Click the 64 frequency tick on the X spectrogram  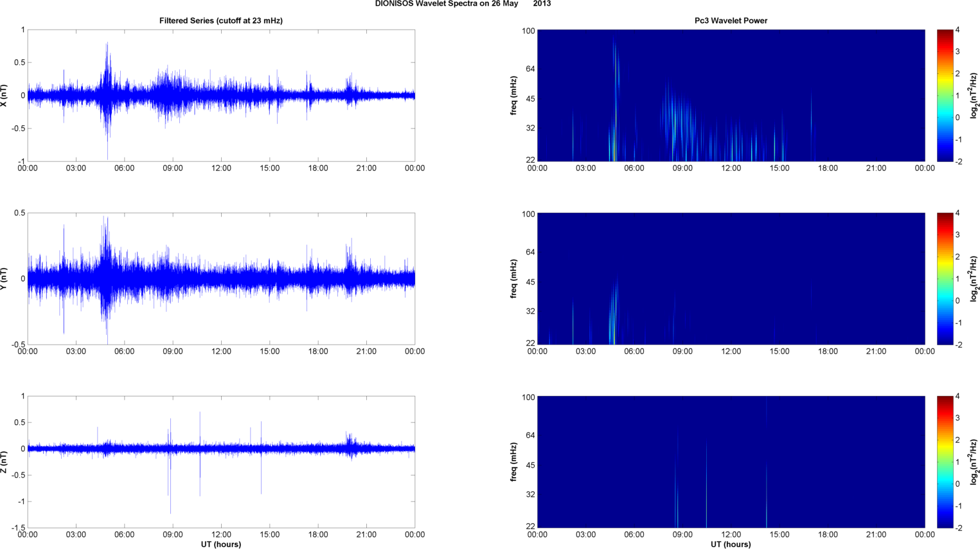(x=530, y=69)
